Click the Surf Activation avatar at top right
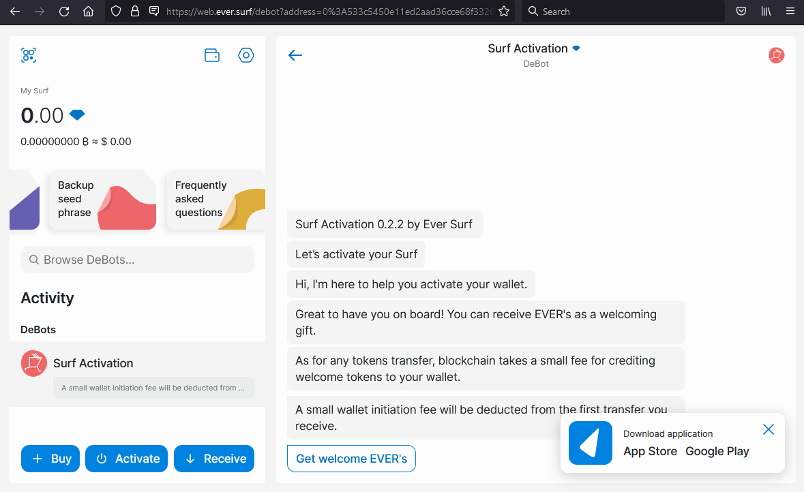 click(776, 55)
